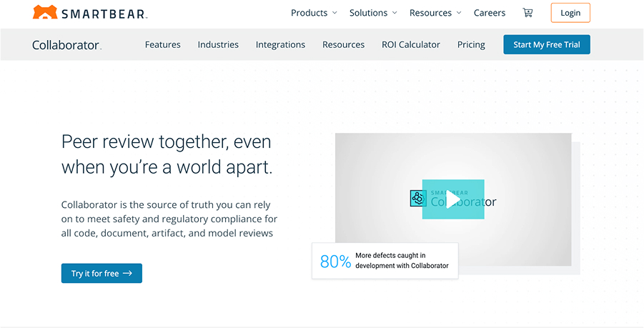Open the Industries tab
Image resolution: width=644 pixels, height=328 pixels.
pos(218,44)
